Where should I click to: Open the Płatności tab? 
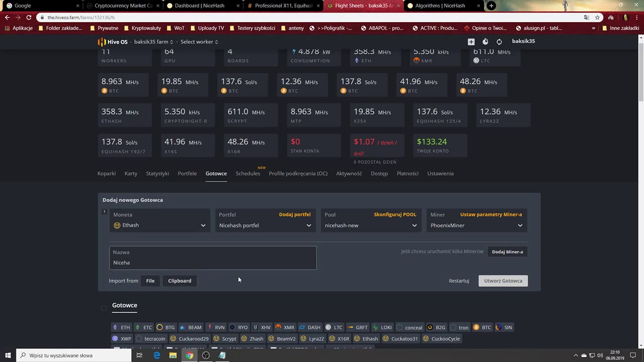(x=408, y=173)
